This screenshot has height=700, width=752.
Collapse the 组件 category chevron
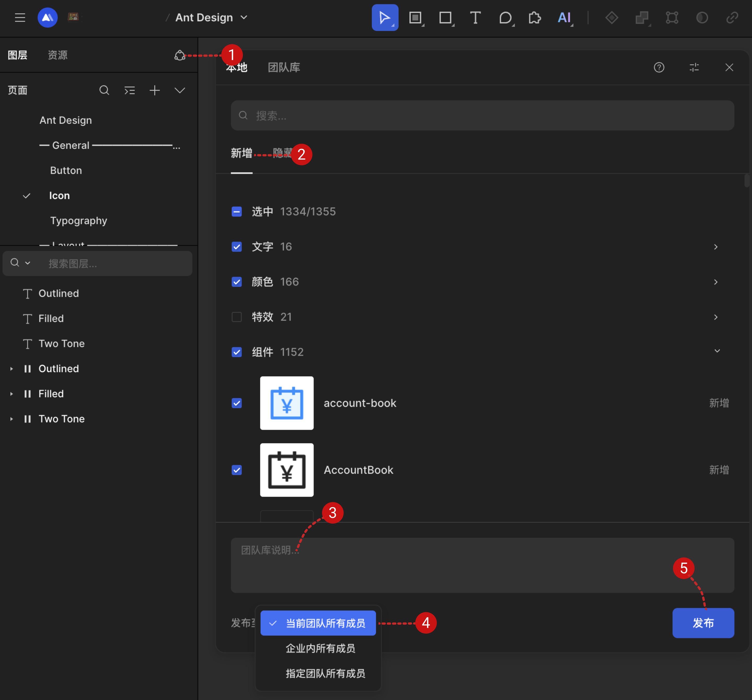tap(717, 351)
